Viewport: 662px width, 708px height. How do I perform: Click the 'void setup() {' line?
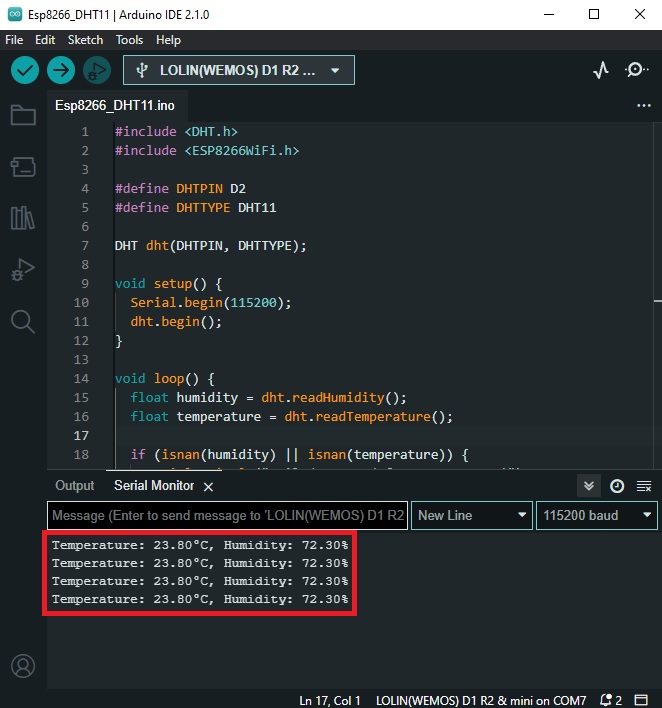168,284
